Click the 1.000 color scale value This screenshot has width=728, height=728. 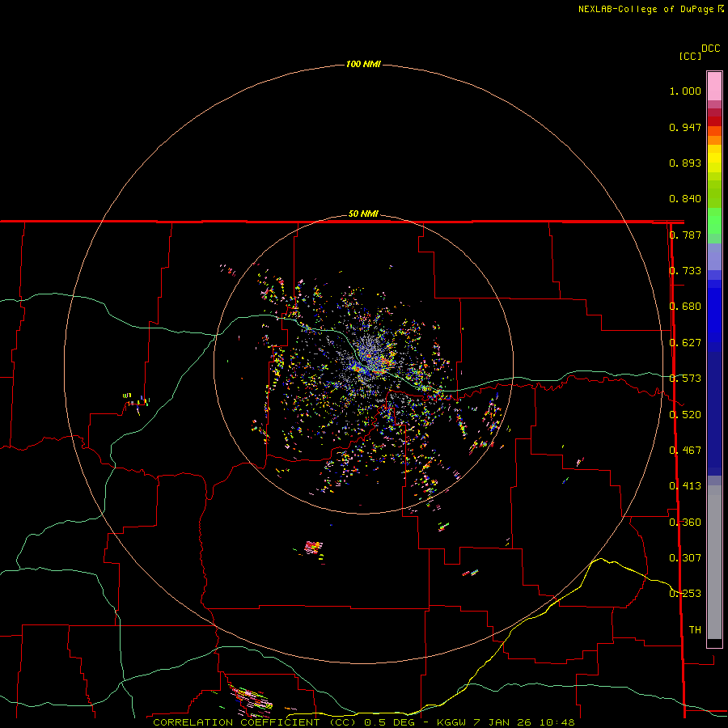pyautogui.click(x=685, y=91)
